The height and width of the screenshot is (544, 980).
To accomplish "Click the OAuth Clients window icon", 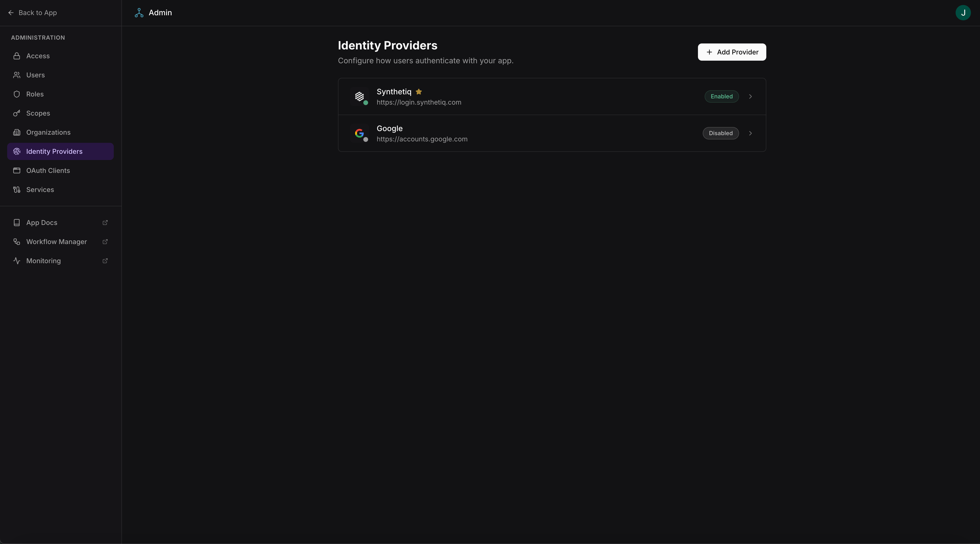I will point(17,171).
